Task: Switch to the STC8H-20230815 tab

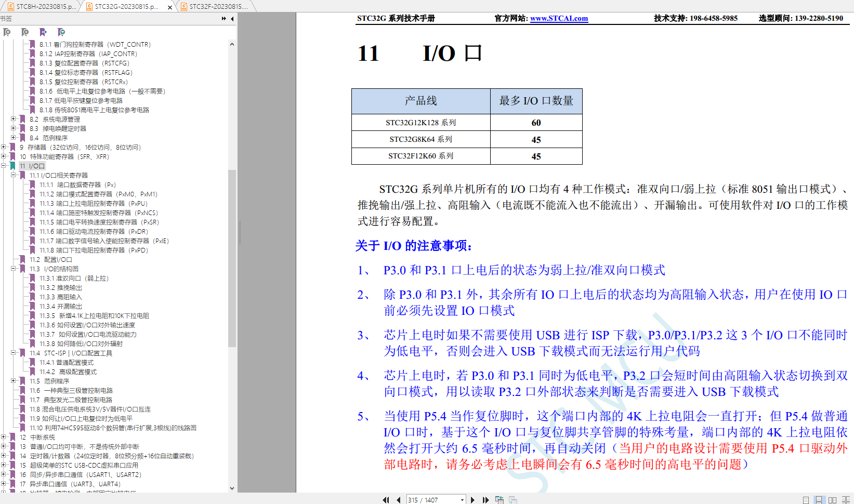Action: [41, 7]
